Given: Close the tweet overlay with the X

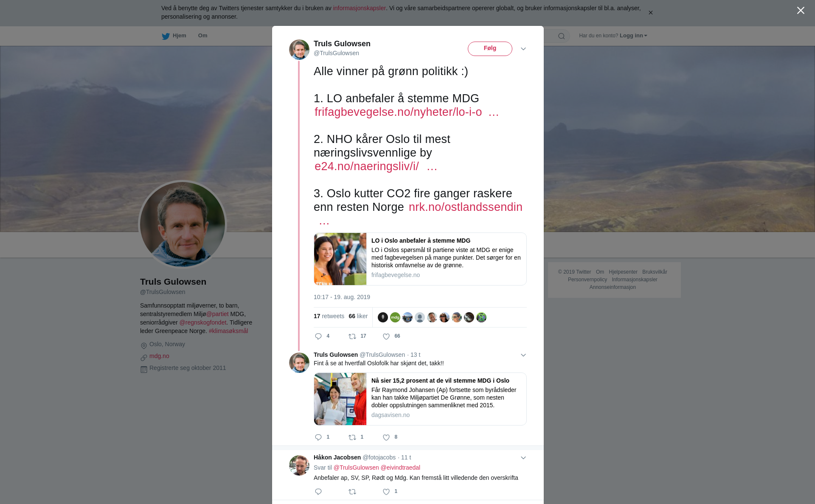Looking at the screenshot, I should pyautogui.click(x=801, y=11).
